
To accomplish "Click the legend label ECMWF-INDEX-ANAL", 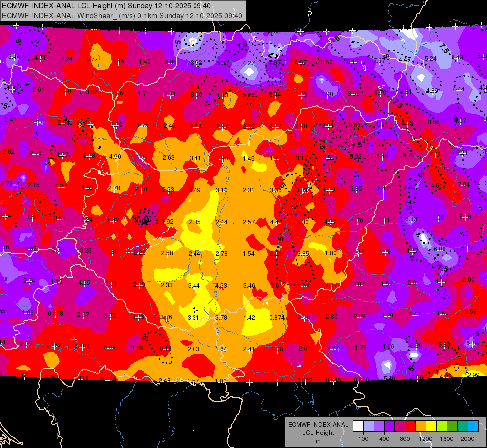I will (318, 425).
